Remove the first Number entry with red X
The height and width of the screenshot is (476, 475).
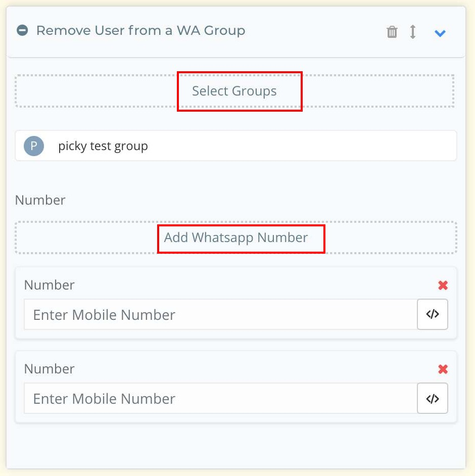click(x=443, y=285)
